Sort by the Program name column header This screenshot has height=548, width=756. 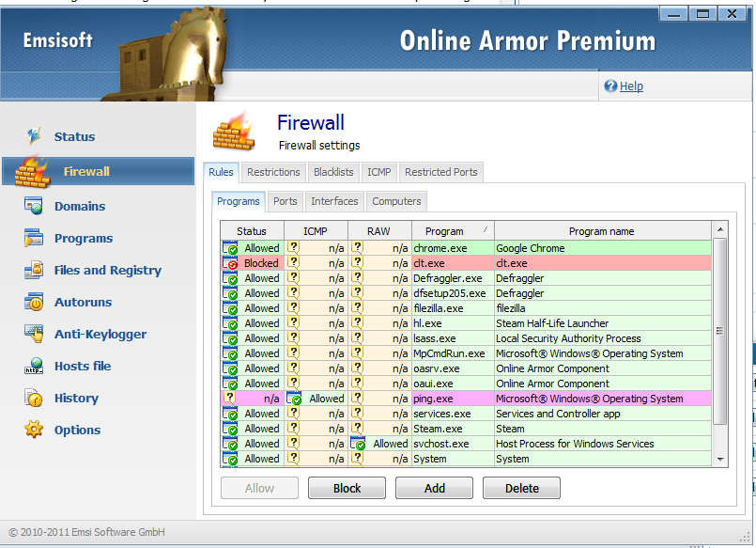pos(602,231)
